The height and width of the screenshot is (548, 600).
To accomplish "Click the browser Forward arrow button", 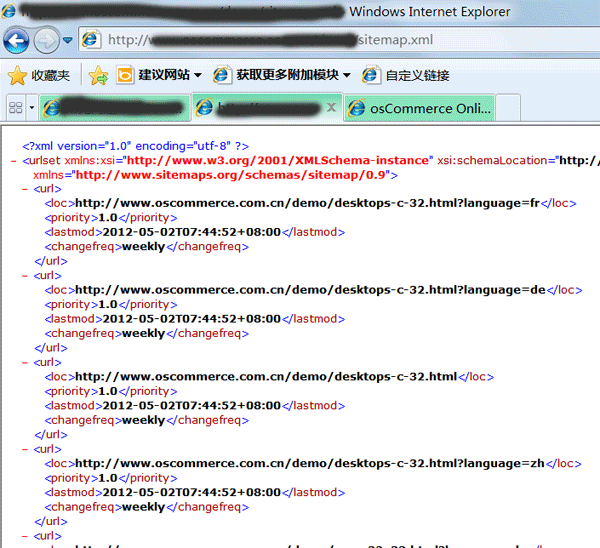I will [x=46, y=41].
